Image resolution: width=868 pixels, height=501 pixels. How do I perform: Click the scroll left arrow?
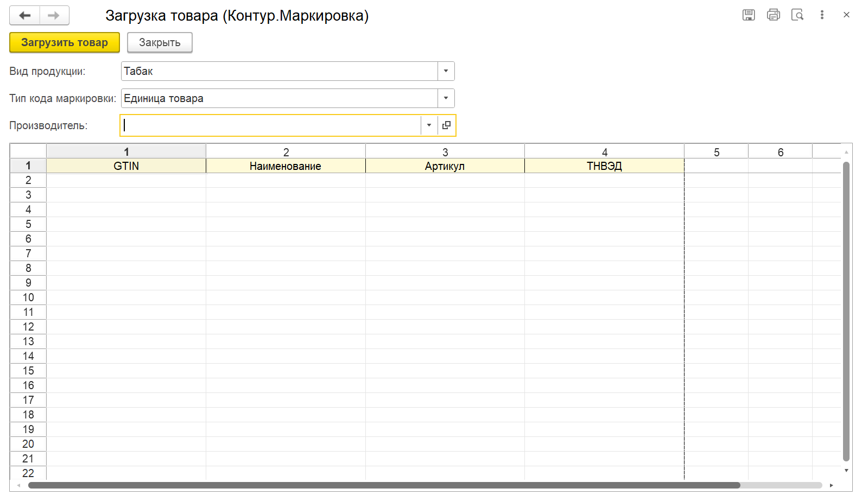click(19, 485)
